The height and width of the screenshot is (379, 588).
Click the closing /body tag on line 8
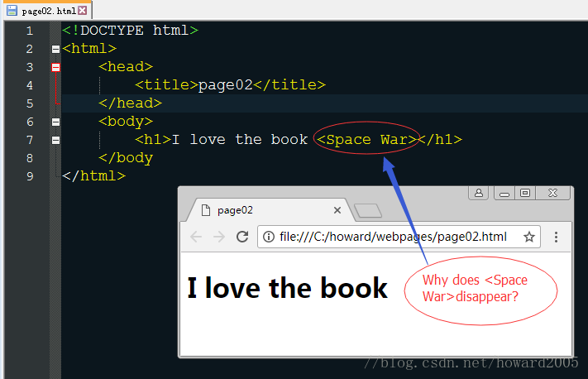[x=126, y=158]
